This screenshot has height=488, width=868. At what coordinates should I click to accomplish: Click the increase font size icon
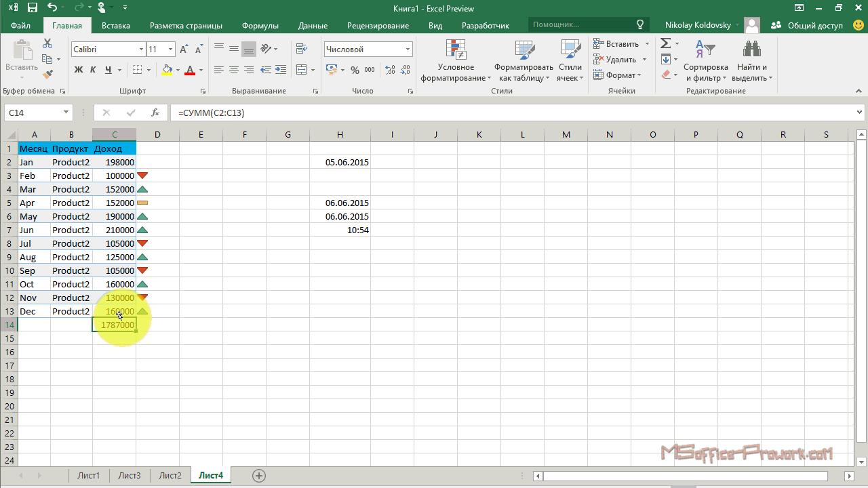coord(184,49)
